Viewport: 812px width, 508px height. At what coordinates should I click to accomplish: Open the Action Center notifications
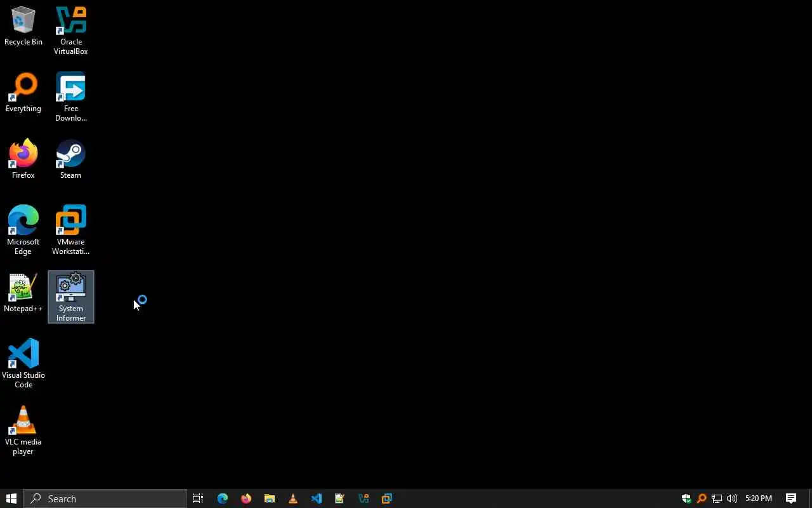pos(791,498)
